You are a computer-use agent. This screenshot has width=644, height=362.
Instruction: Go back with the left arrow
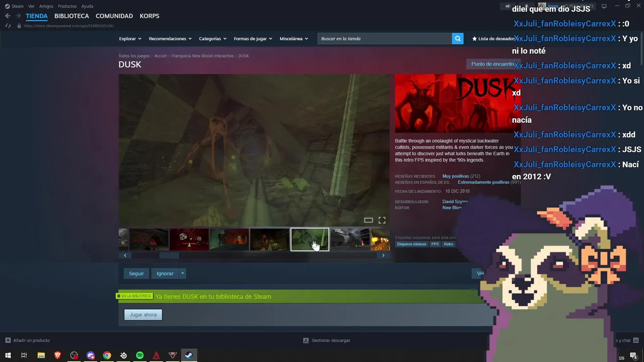[8, 16]
